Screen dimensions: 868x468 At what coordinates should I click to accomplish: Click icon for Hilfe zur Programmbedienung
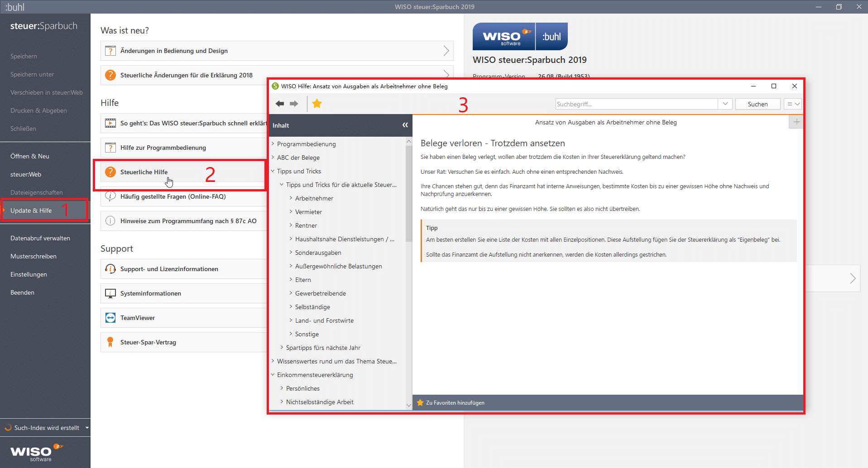110,148
